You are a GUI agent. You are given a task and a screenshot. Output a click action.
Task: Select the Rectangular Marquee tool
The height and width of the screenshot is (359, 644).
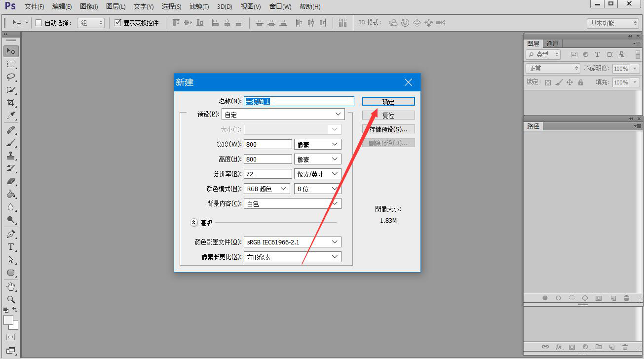(x=11, y=64)
